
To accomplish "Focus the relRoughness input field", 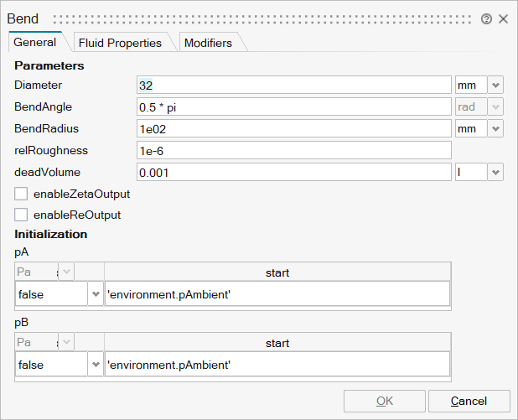I will pos(293,150).
